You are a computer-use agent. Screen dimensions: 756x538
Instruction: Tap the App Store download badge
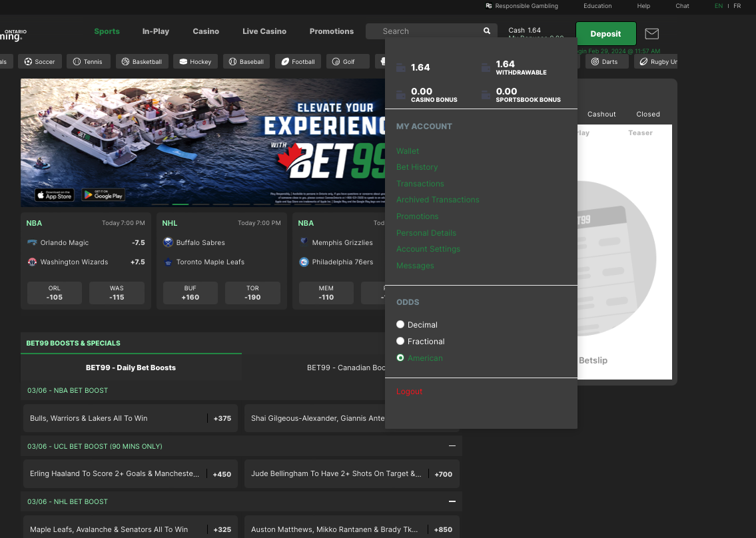pos(55,195)
